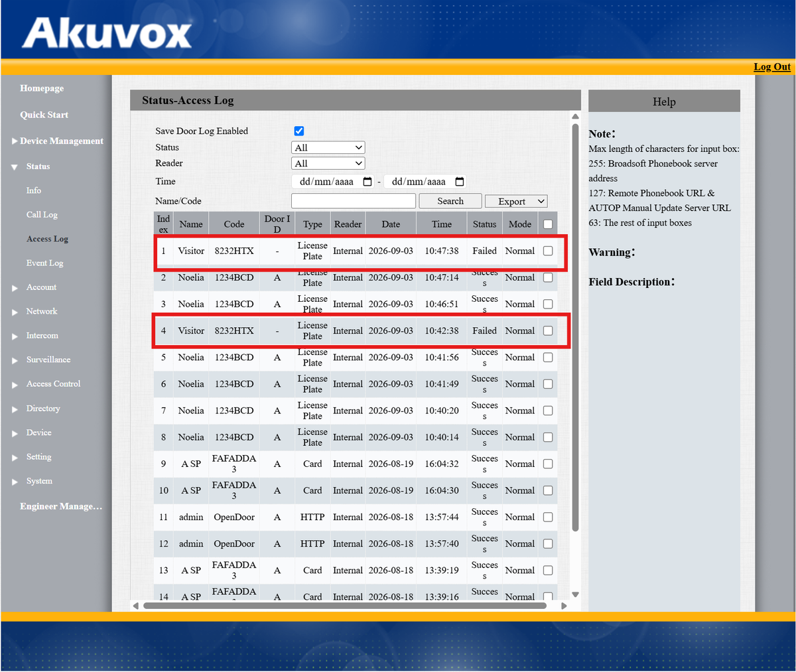Image resolution: width=796 pixels, height=672 pixels.
Task: Open the Reader filter dropdown
Action: click(x=328, y=163)
